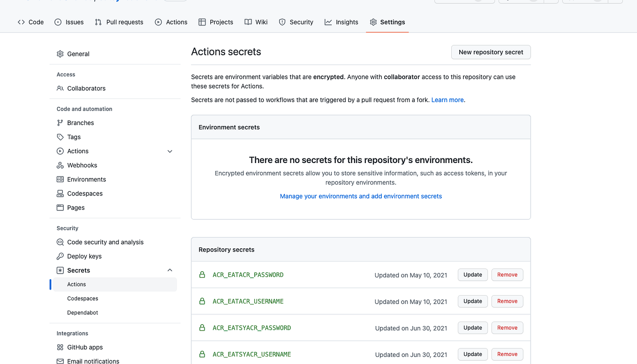This screenshot has width=637, height=364.
Task: Click the Security shield icon
Action: point(282,22)
